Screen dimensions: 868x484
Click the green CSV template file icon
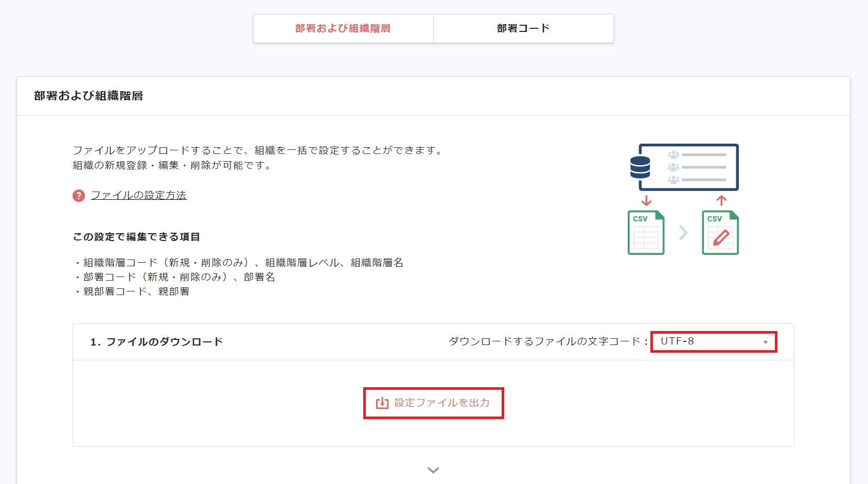pos(646,233)
